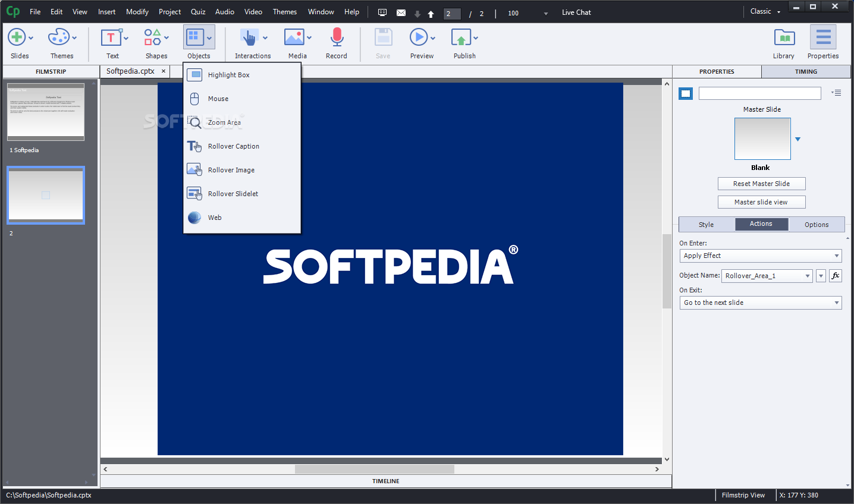Image resolution: width=854 pixels, height=504 pixels.
Task: Select the Actions tab
Action: 761,224
